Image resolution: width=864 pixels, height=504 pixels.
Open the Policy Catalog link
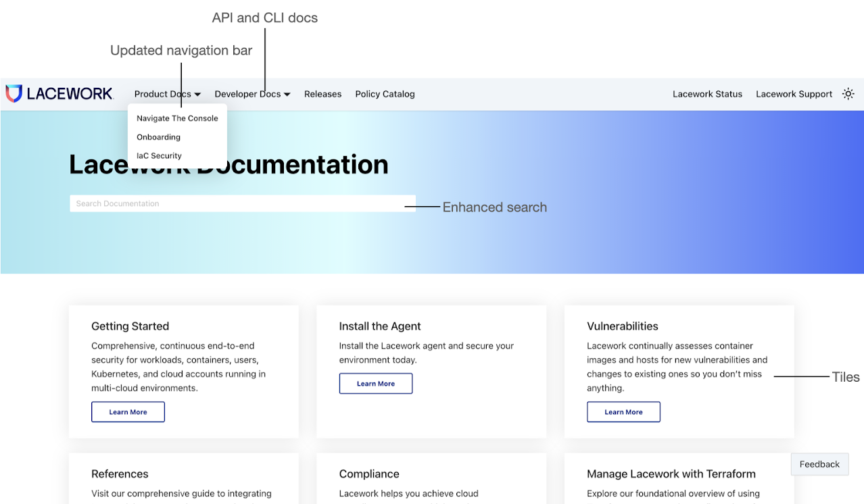coord(385,94)
